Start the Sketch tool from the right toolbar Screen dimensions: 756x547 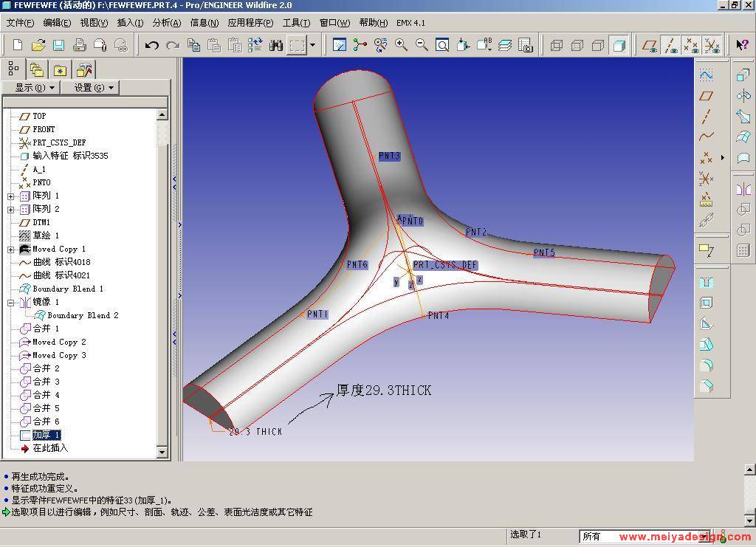click(706, 75)
